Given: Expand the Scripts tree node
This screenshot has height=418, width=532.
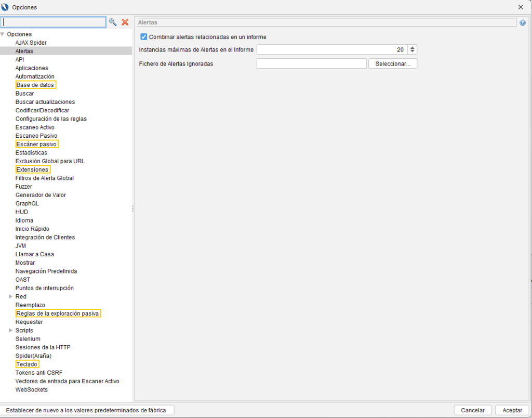Looking at the screenshot, I should point(10,331).
